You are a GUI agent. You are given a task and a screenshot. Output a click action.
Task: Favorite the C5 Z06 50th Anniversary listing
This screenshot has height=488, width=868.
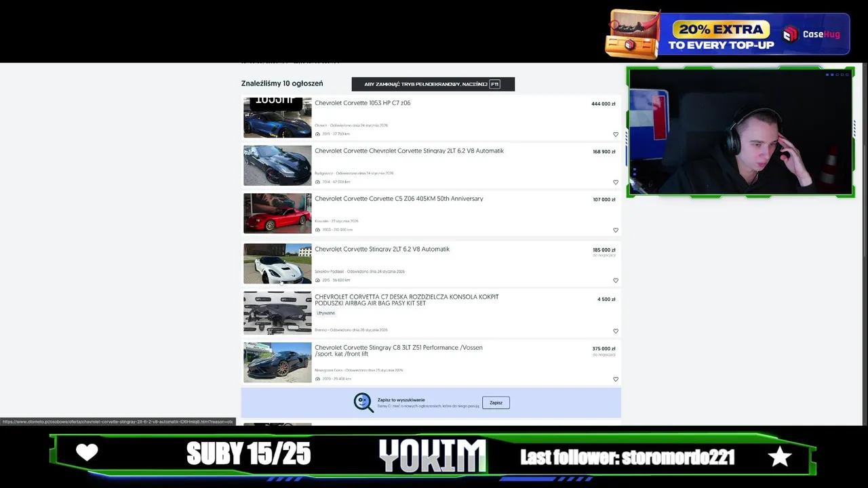coord(616,230)
